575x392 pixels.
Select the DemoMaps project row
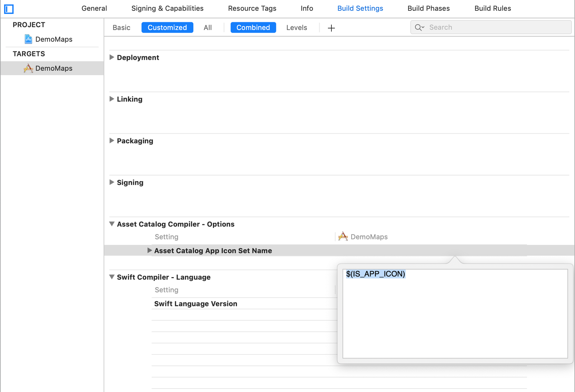tap(52, 39)
